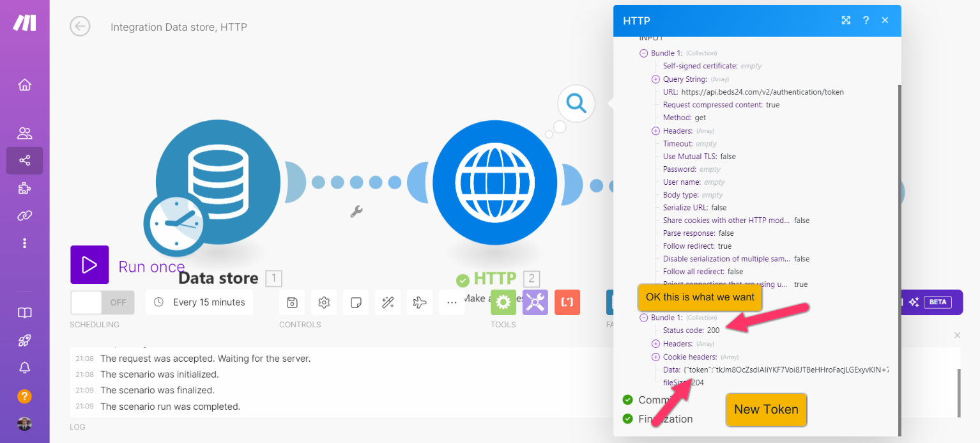Open the Home page from sidebar
The width and height of the screenshot is (980, 443).
pos(24,84)
